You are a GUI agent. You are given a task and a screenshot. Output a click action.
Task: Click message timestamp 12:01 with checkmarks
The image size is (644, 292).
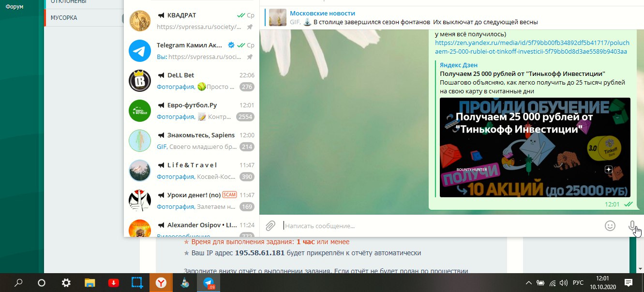click(618, 204)
